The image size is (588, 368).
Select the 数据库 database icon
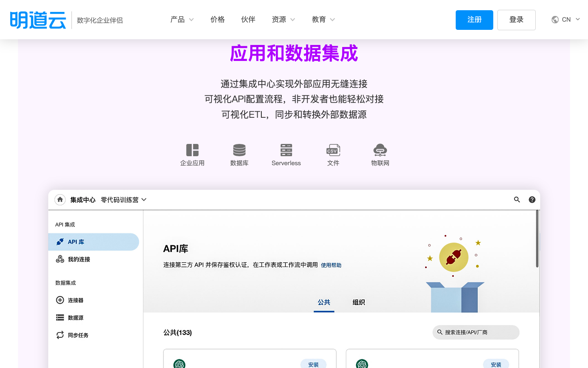[239, 150]
